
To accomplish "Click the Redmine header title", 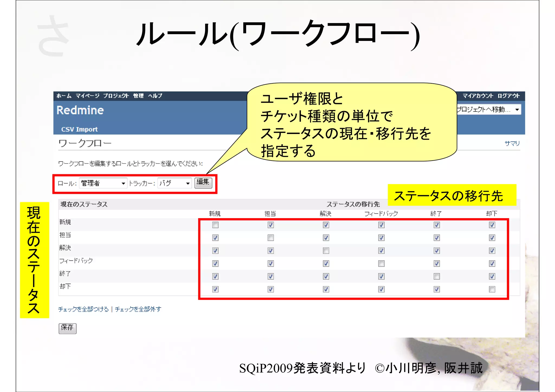I will [80, 110].
